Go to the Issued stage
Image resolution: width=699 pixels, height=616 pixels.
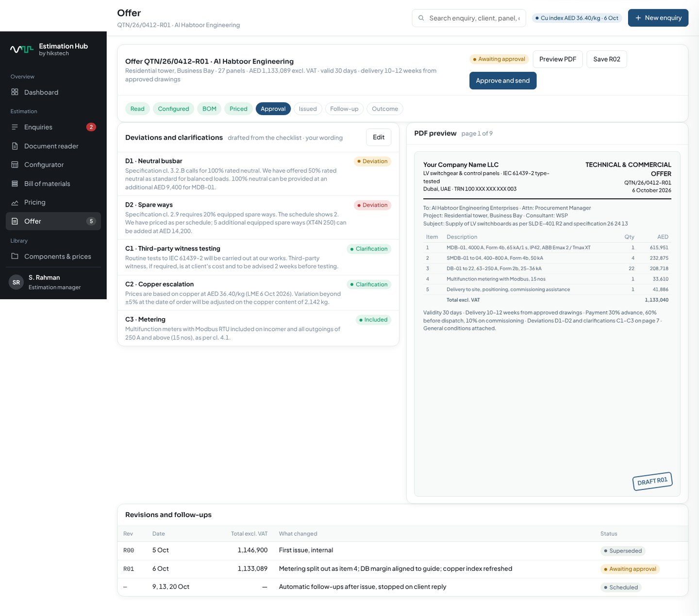click(x=308, y=109)
